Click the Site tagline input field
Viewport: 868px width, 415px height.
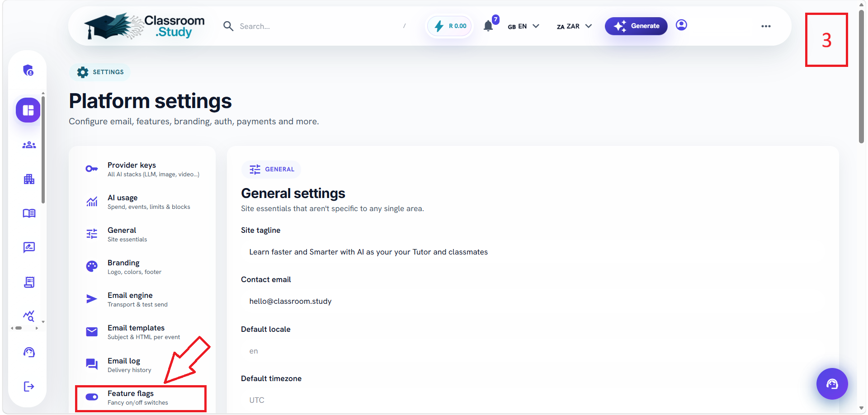point(533,252)
